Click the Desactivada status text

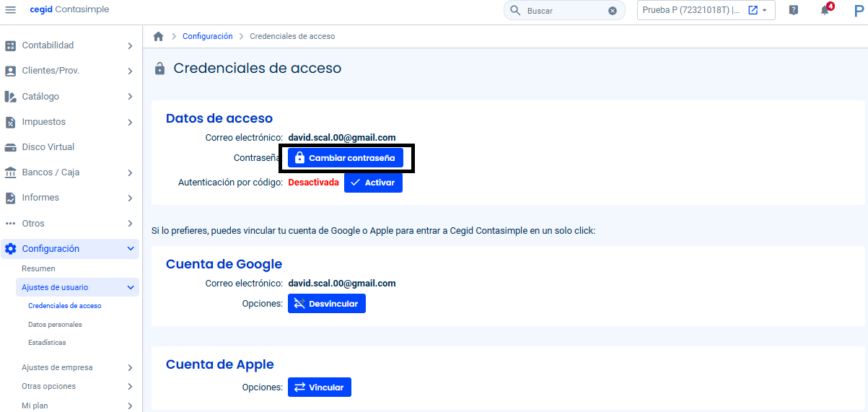click(313, 183)
